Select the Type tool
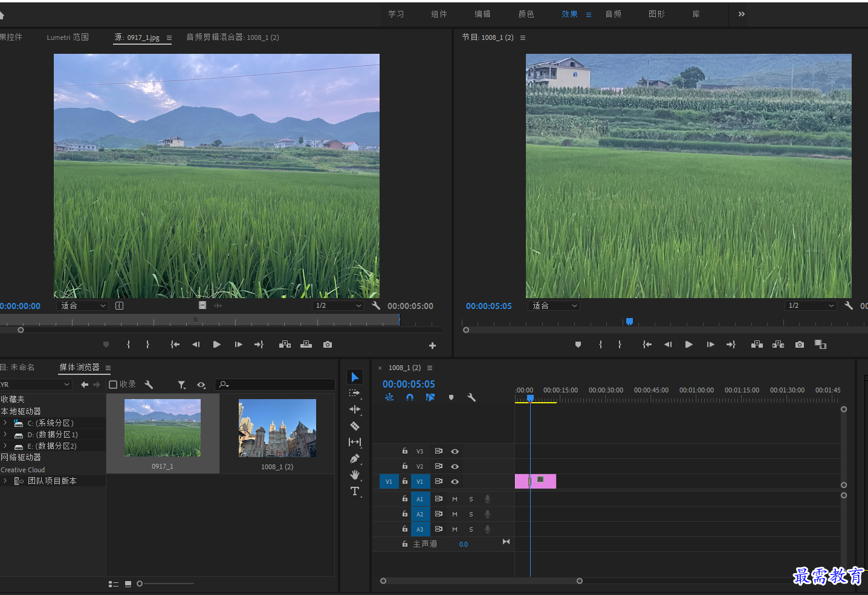Viewport: 868px width, 595px height. pyautogui.click(x=355, y=491)
